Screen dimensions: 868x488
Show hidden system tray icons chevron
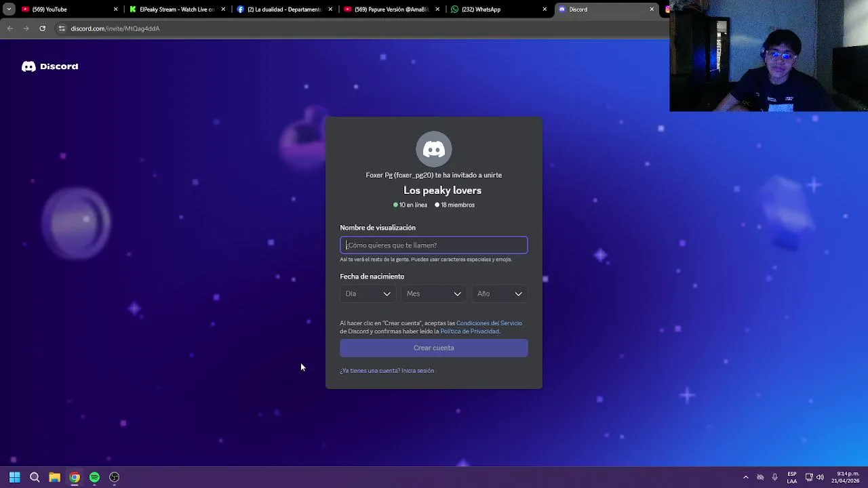pos(746,477)
